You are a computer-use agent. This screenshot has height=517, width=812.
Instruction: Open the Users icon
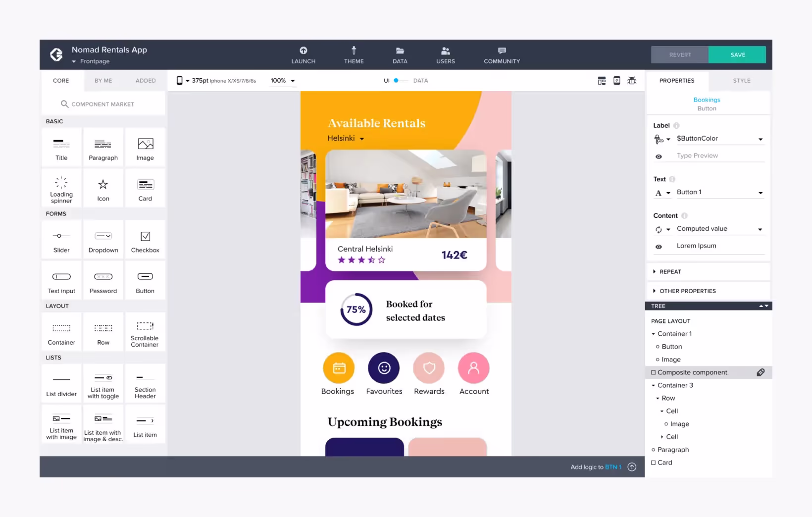[445, 51]
